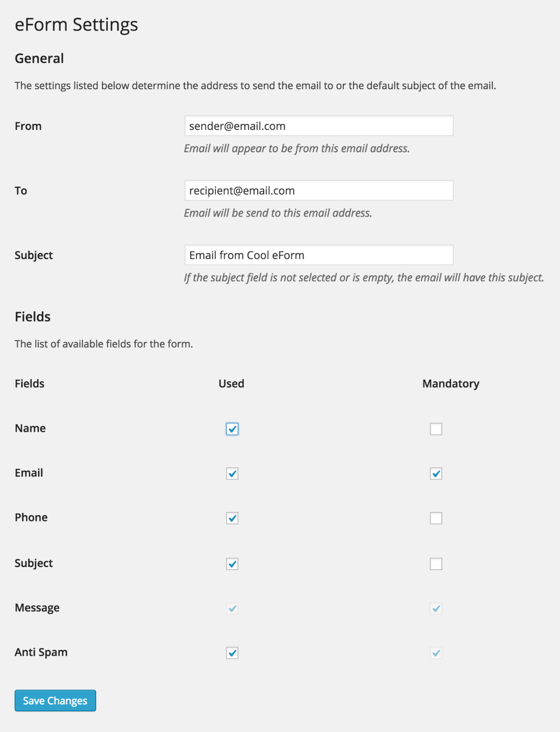This screenshot has width=560, height=732.
Task: Click the To field label
Action: pyautogui.click(x=21, y=190)
